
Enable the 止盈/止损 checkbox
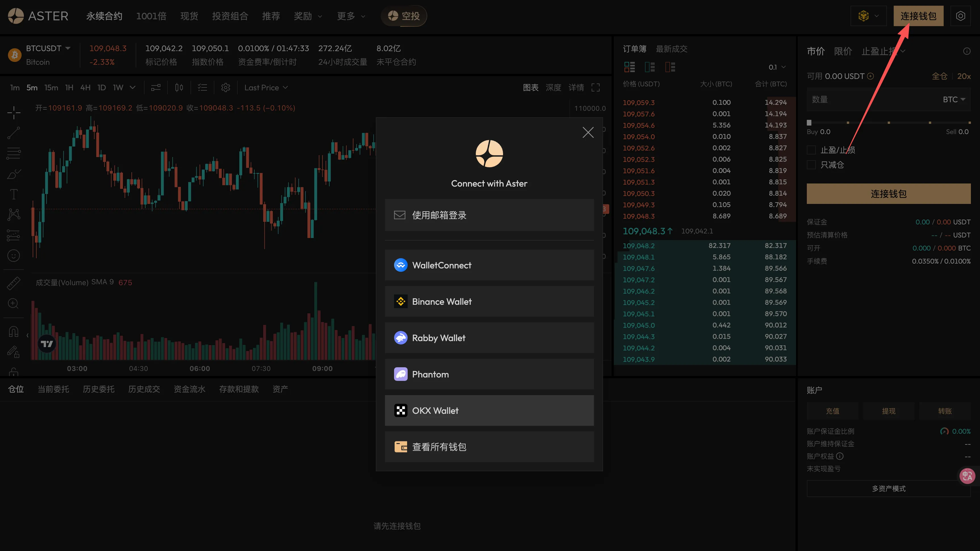coord(811,150)
